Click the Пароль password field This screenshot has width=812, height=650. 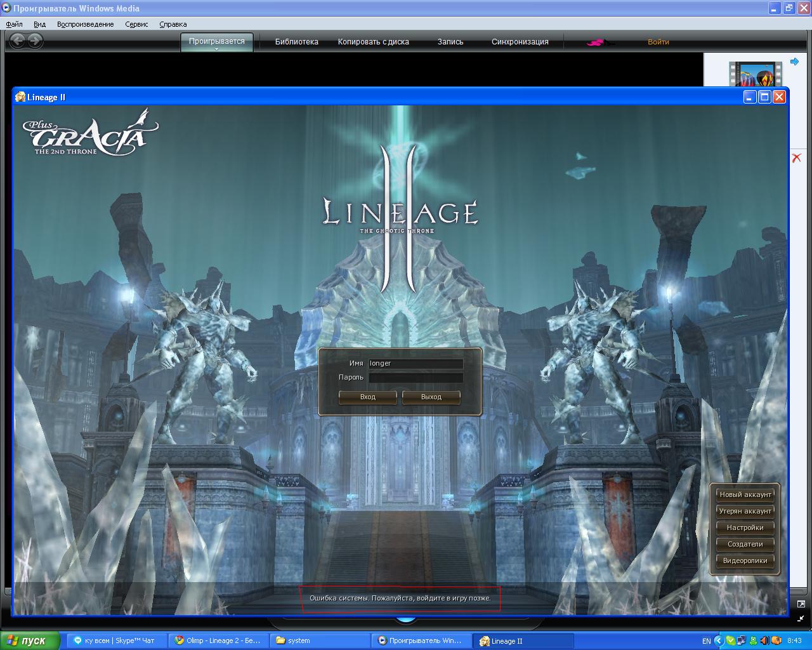click(416, 378)
